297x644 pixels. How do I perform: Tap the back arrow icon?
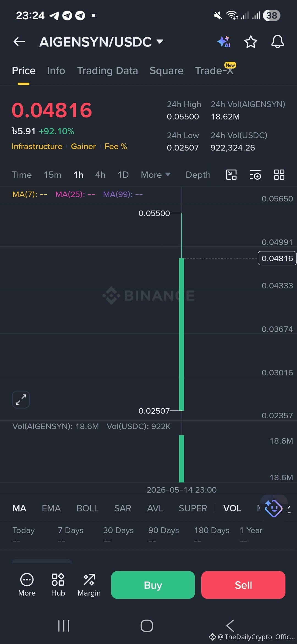[x=19, y=42]
